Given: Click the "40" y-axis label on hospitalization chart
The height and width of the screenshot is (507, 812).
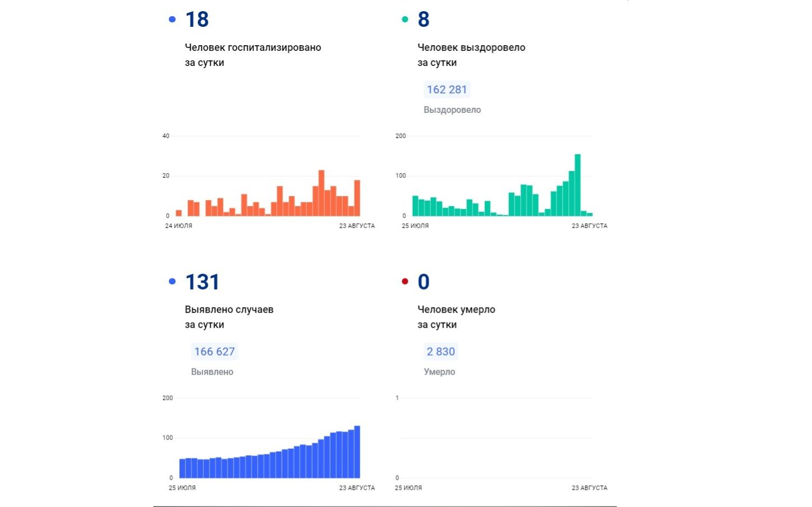Looking at the screenshot, I should point(166,136).
